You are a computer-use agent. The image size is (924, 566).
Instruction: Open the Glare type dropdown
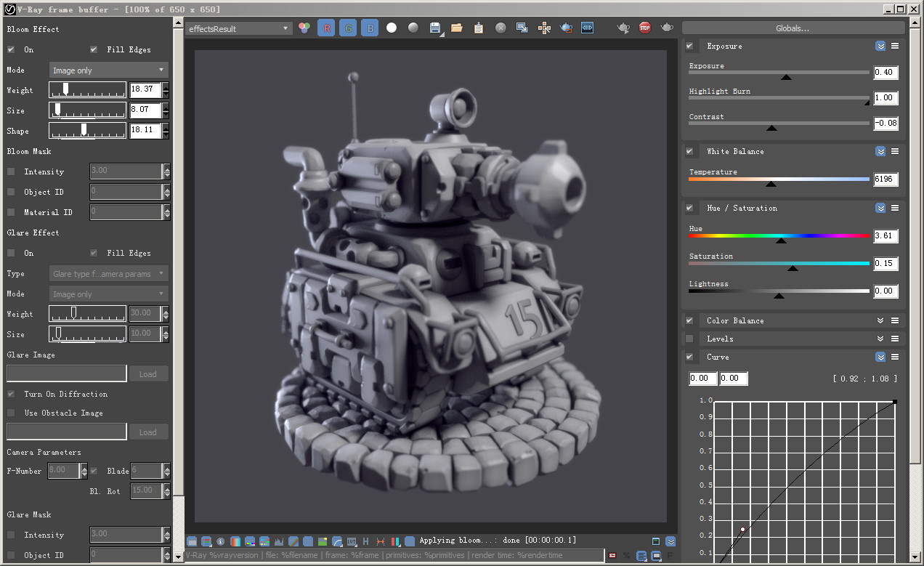point(109,274)
